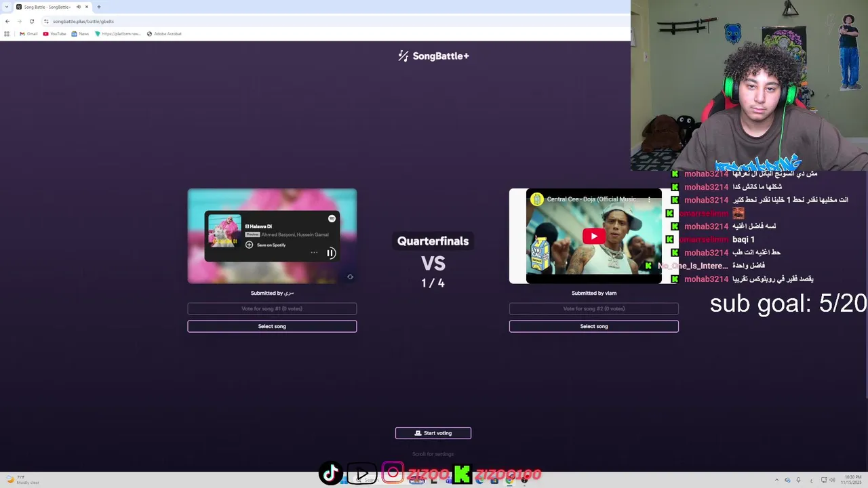Open the Adobe Acrobat bookmark
This screenshot has width=868, height=488.
[x=164, y=33]
